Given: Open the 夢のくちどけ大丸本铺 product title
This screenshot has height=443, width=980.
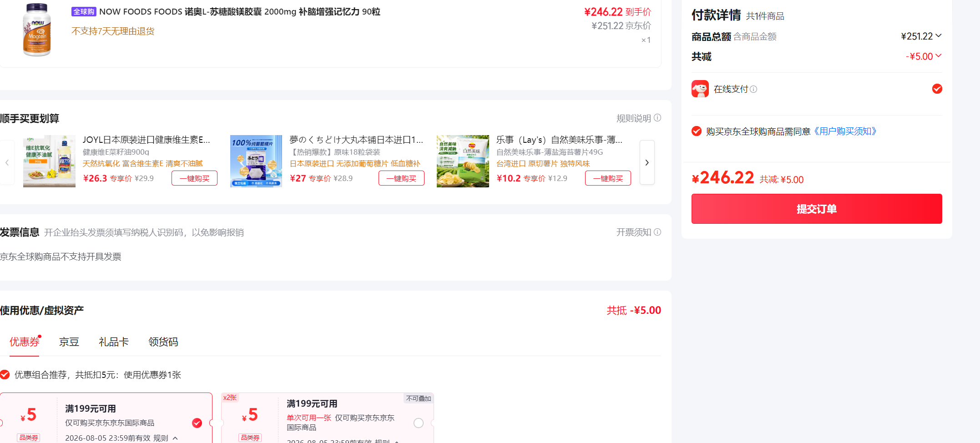Looking at the screenshot, I should click(x=356, y=140).
